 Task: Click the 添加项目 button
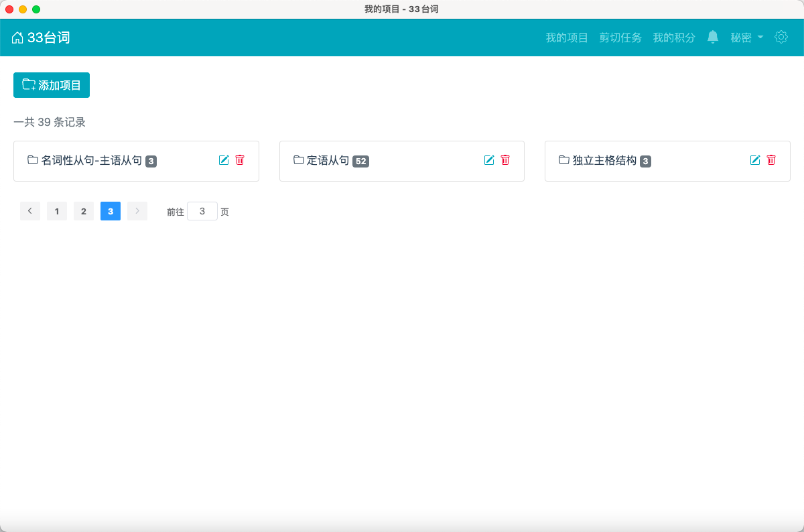(x=52, y=85)
